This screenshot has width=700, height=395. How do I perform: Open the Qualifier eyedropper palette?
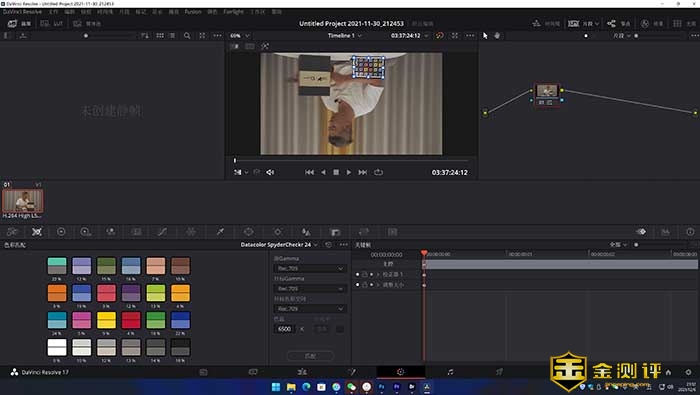(x=220, y=232)
